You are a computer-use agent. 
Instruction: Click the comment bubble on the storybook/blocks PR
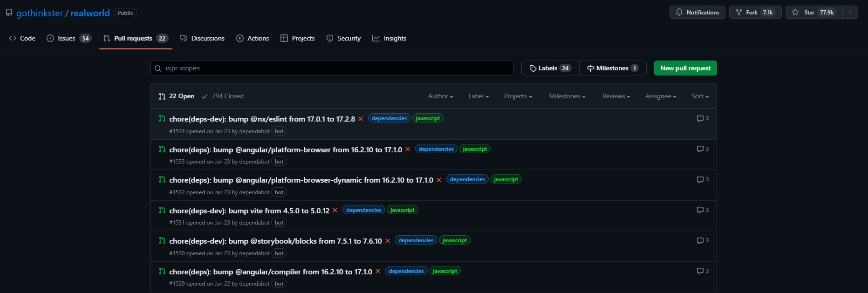[x=700, y=241]
